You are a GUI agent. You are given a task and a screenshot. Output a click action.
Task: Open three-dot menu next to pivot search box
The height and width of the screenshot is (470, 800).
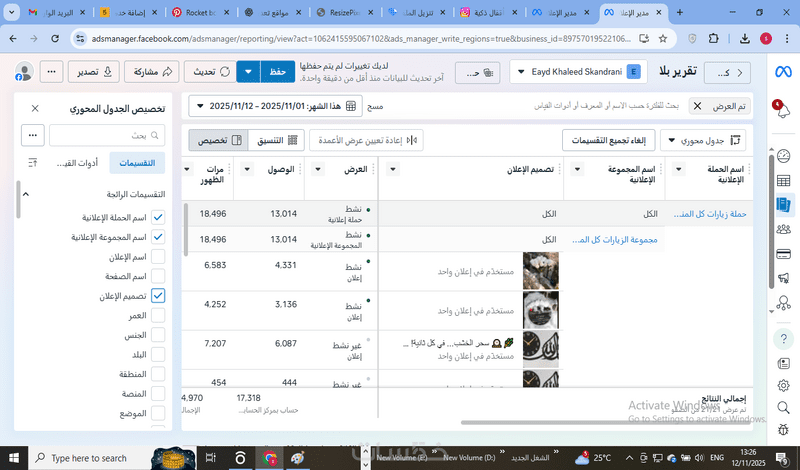click(x=33, y=135)
